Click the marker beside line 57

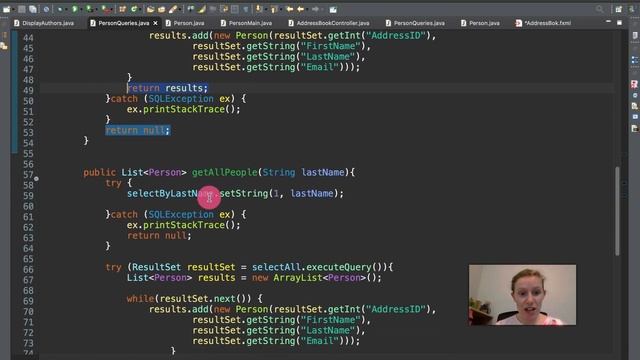click(x=36, y=178)
